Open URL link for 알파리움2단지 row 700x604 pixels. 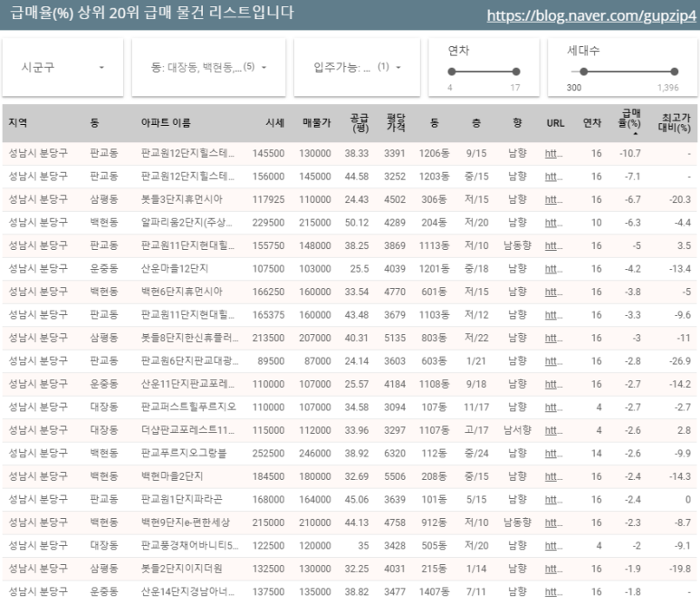tap(553, 223)
